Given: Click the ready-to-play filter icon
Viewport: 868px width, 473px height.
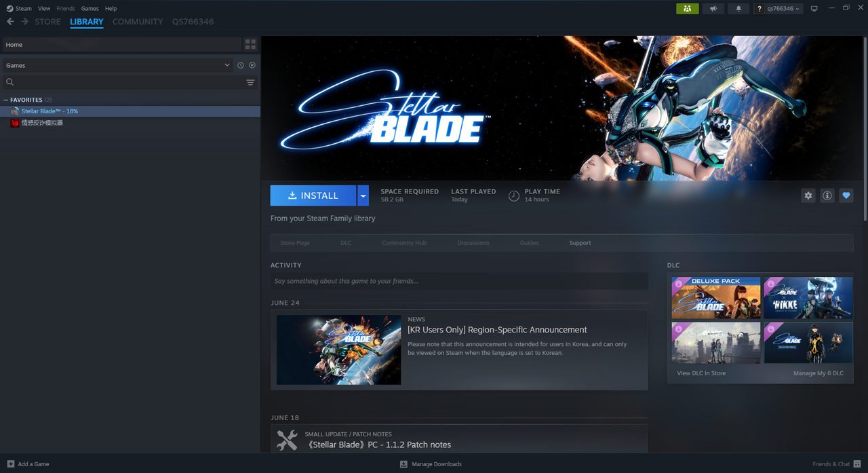Looking at the screenshot, I should click(252, 65).
